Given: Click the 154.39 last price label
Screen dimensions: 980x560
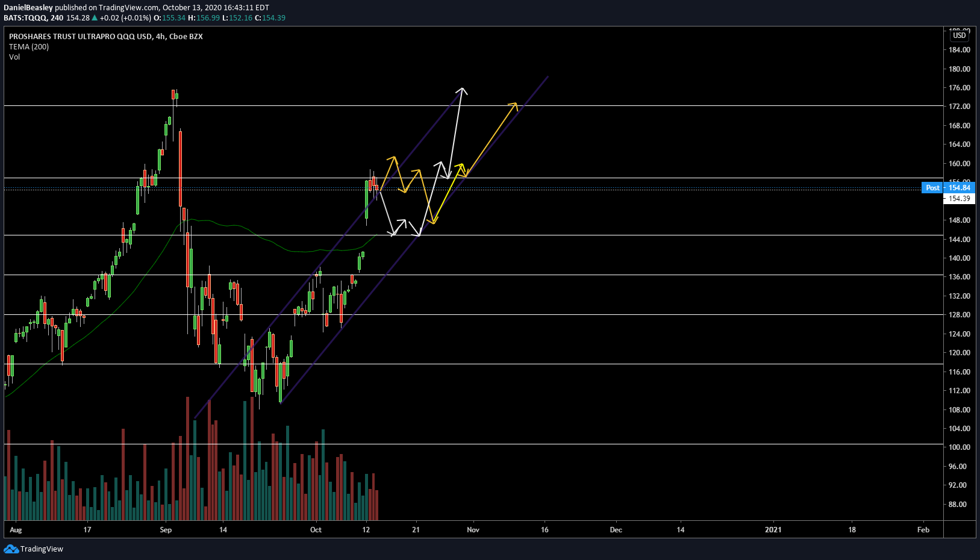Looking at the screenshot, I should (960, 199).
